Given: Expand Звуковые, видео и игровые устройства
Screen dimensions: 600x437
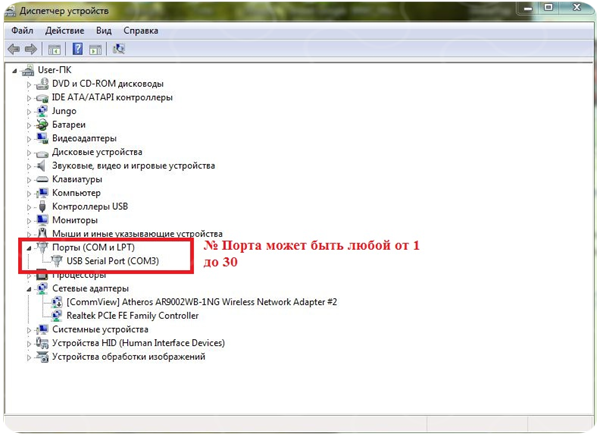Looking at the screenshot, I should tap(29, 166).
